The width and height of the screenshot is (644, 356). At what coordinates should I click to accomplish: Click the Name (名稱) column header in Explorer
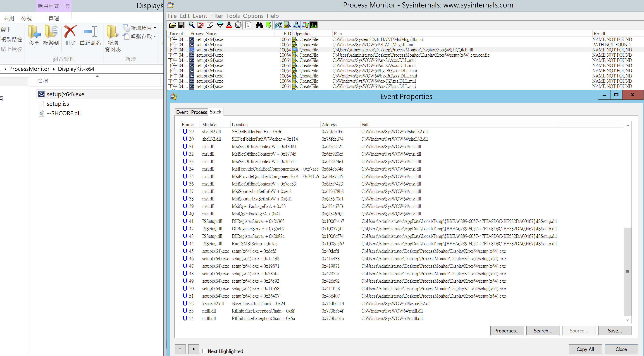click(x=95, y=81)
